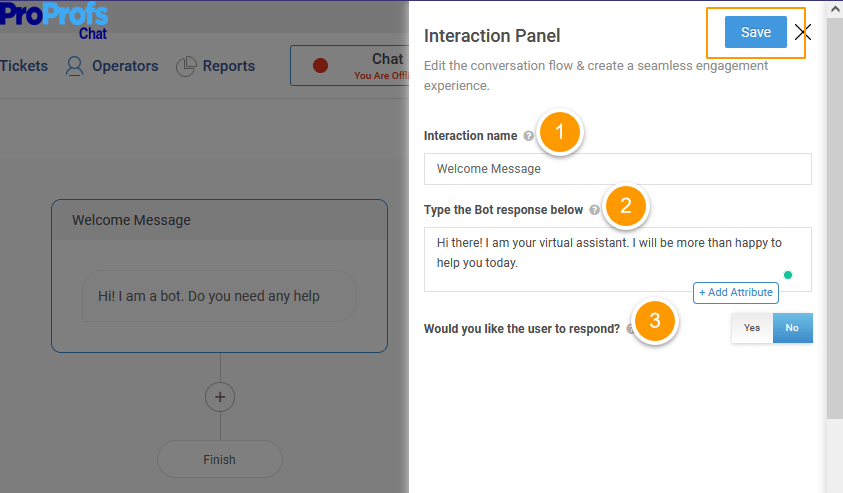Click the Save button
This screenshot has height=493, width=843.
[x=755, y=32]
